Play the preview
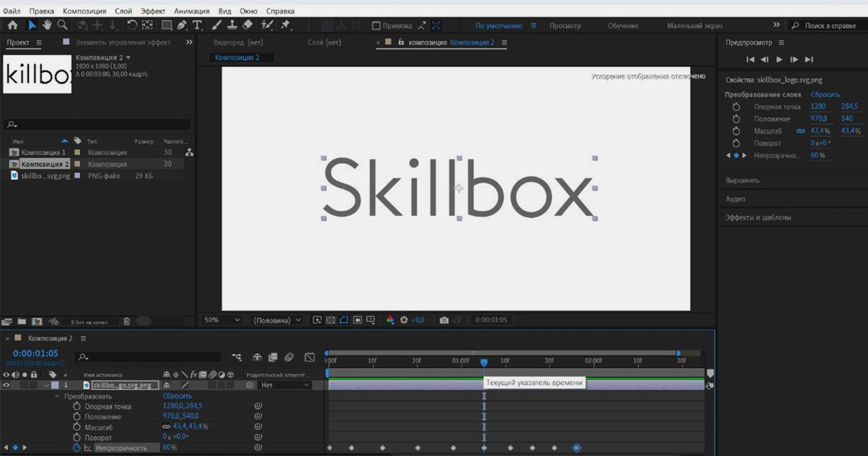 coord(780,60)
